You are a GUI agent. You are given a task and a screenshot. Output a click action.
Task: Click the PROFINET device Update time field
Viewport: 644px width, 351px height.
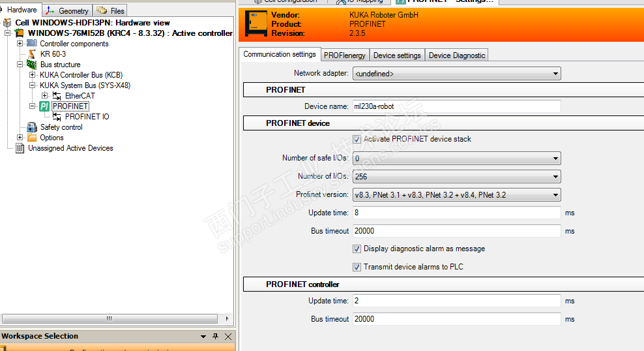point(457,213)
